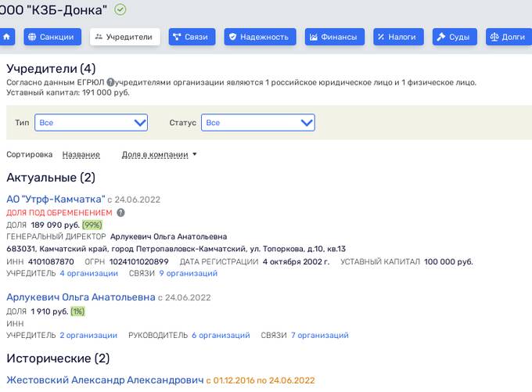Open Жестовский Александр Александрович link
Image resolution: width=532 pixels, height=392 pixels.
point(105,380)
